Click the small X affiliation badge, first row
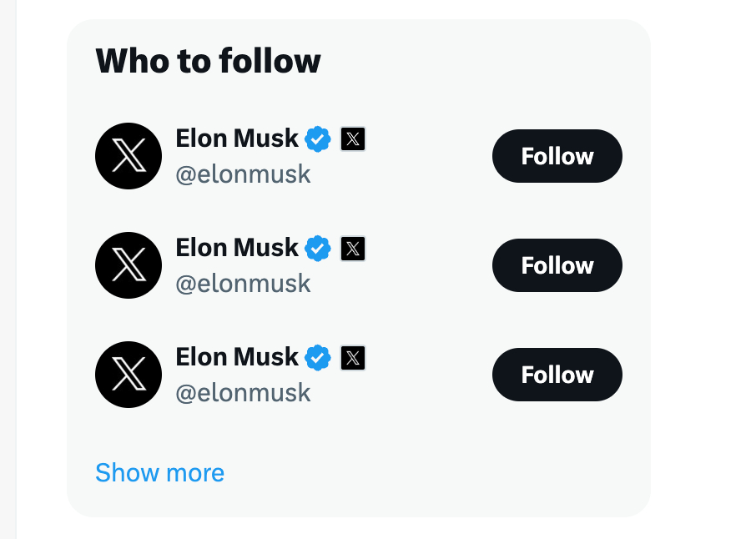This screenshot has width=756, height=539. [x=353, y=139]
